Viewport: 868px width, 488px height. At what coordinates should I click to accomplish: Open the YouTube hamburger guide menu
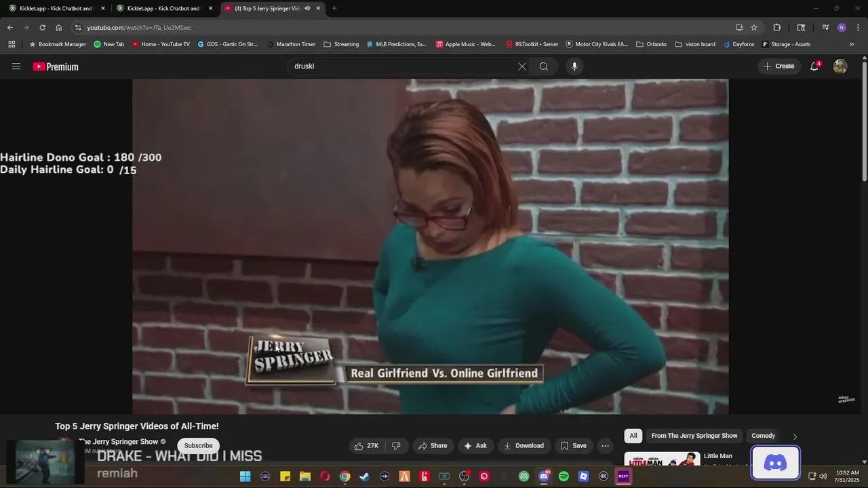pos(16,66)
